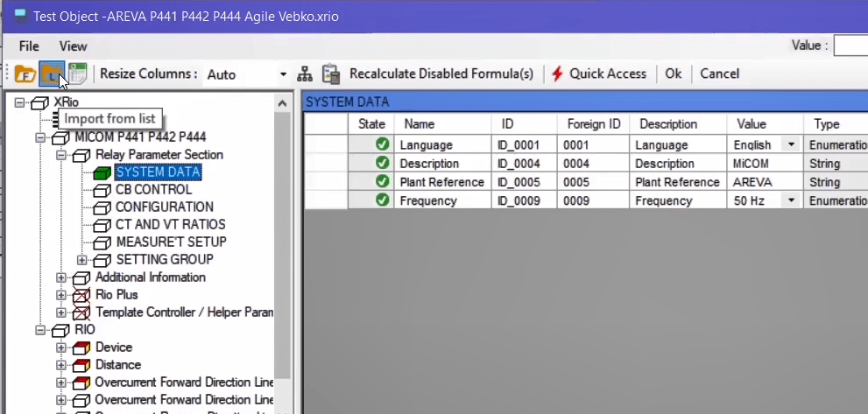The height and width of the screenshot is (414, 868).
Task: Collapse the Relay Parameter Section node
Action: pyautogui.click(x=61, y=155)
